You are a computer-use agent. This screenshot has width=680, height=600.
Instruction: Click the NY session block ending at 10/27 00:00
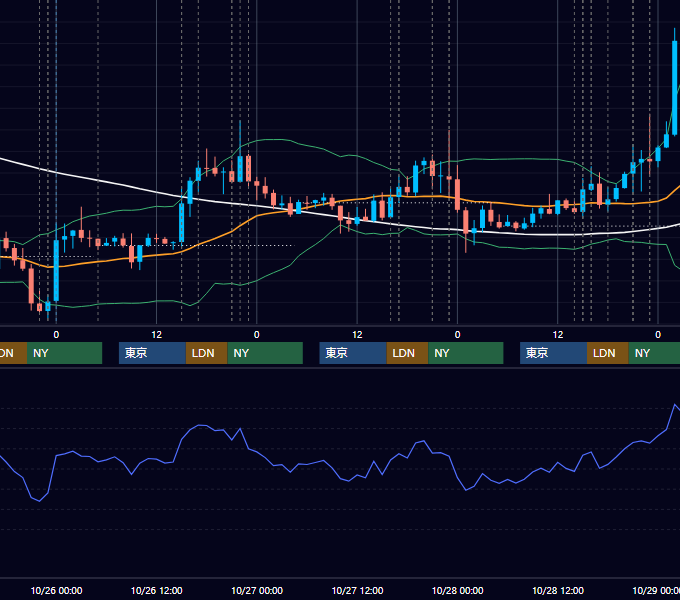click(265, 353)
